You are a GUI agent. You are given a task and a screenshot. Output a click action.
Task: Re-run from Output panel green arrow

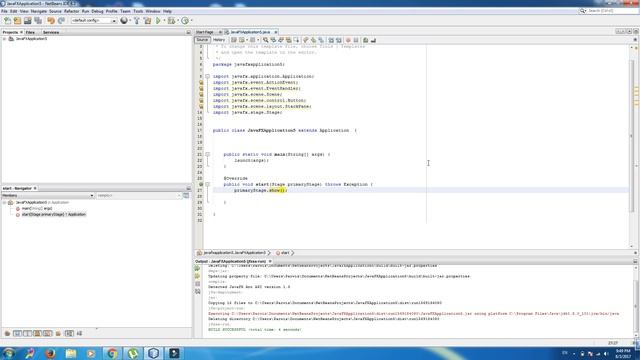coord(198,269)
